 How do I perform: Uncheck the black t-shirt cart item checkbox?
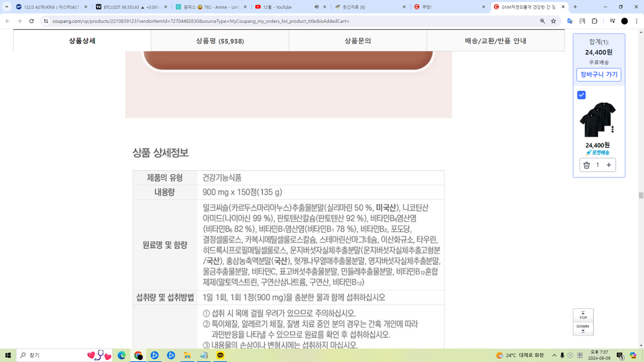581,95
